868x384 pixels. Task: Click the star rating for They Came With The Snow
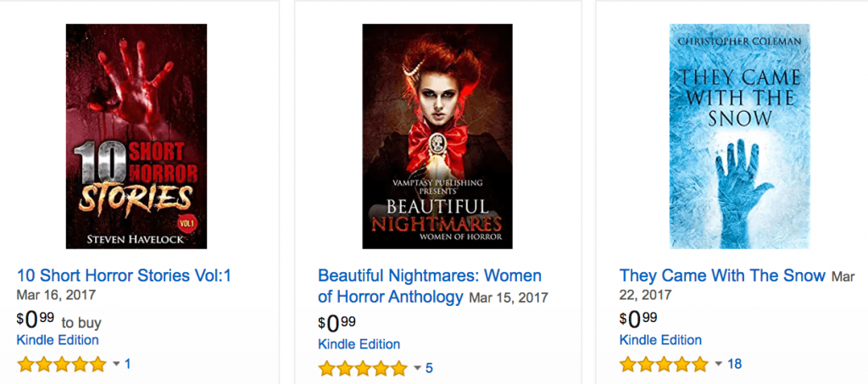click(664, 365)
